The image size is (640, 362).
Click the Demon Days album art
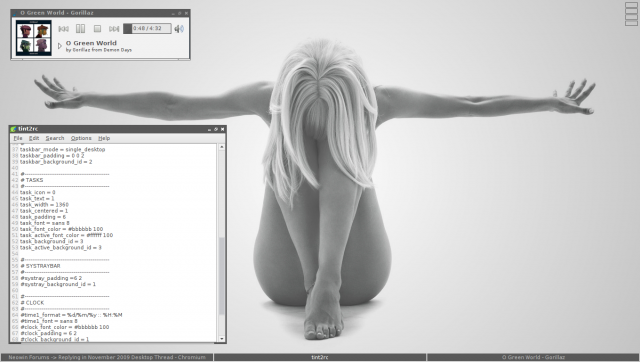33,38
